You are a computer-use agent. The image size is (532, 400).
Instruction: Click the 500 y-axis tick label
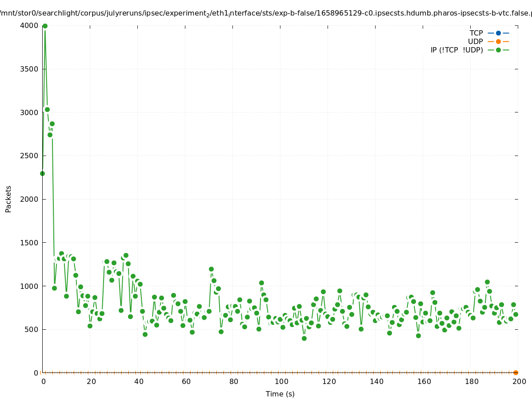(31, 329)
